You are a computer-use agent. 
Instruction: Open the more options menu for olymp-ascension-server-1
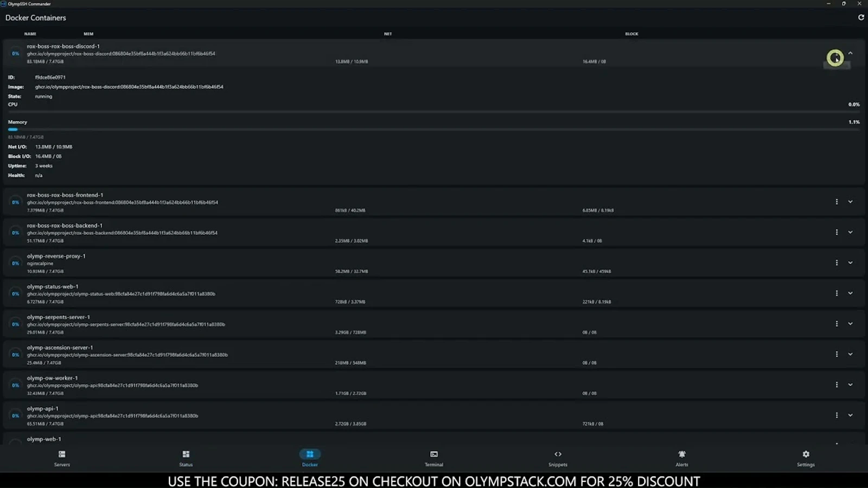pyautogui.click(x=837, y=354)
